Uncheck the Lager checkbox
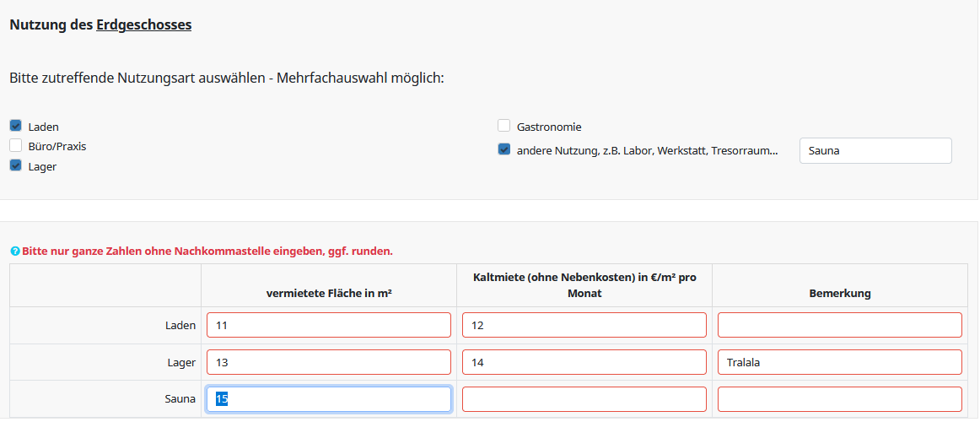Viewport: 980px width, 422px height. (x=15, y=165)
